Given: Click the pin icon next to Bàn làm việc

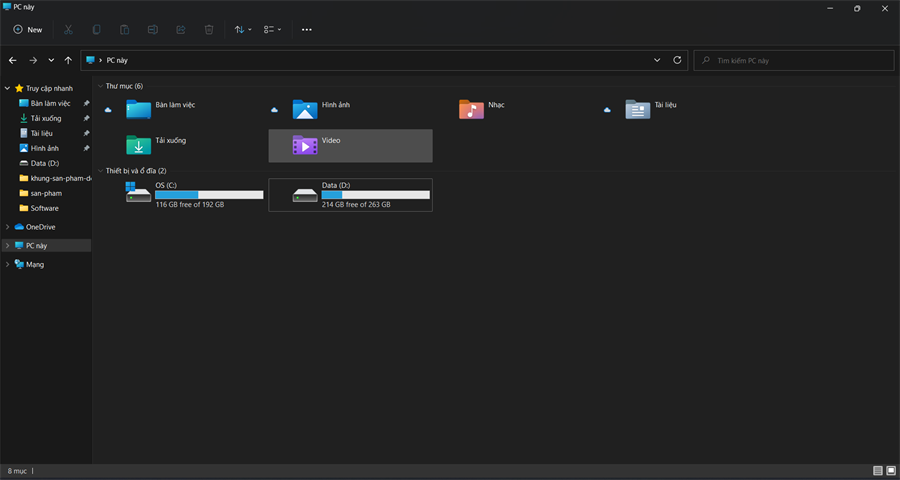Looking at the screenshot, I should point(86,103).
